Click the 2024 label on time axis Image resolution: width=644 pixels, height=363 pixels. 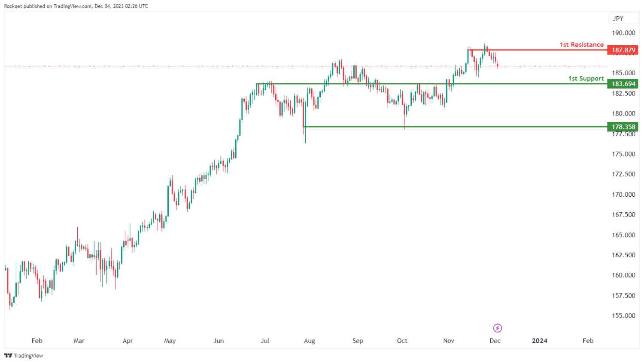coord(540,341)
